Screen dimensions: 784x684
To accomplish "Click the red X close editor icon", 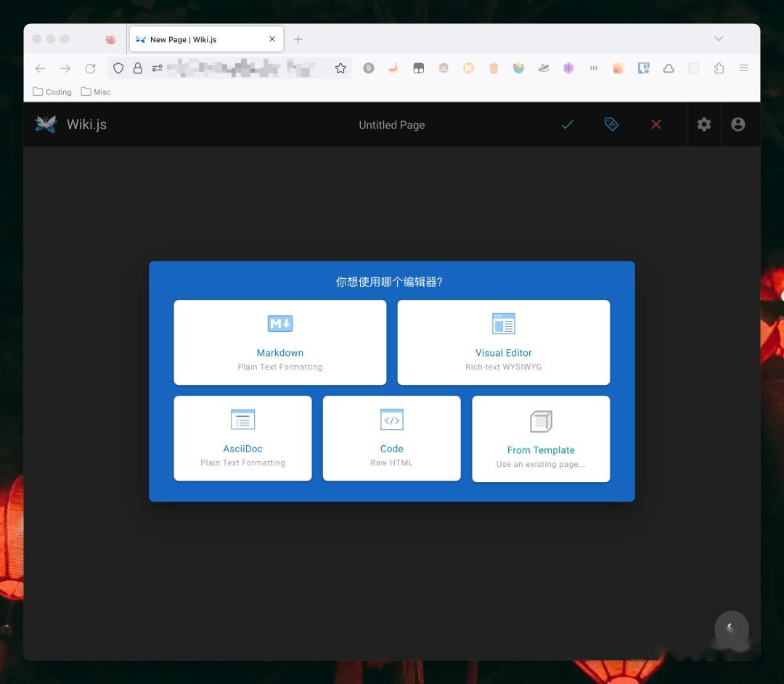I will pos(656,124).
